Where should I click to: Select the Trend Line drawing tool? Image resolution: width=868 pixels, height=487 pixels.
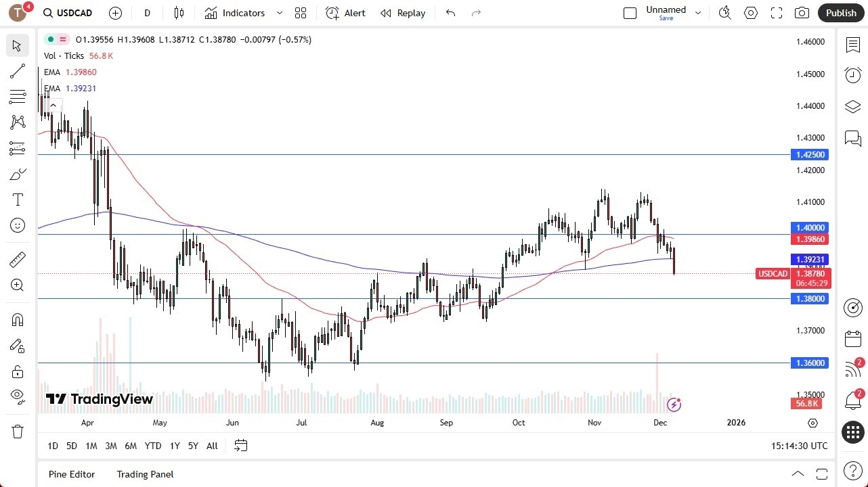pos(17,71)
